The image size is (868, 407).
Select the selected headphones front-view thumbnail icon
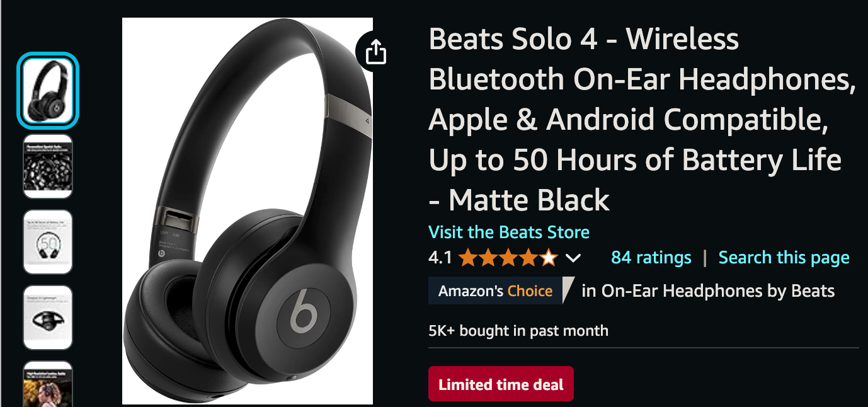point(47,89)
